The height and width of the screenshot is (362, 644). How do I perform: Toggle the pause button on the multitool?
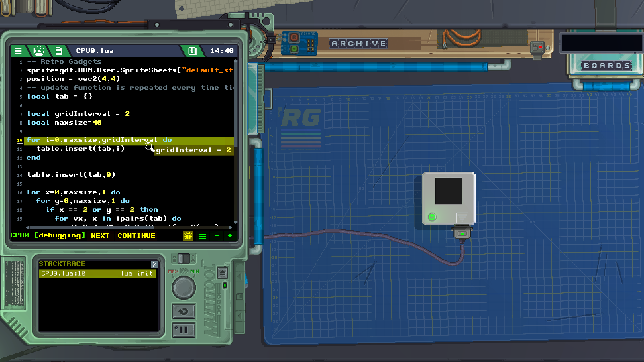coord(184,330)
